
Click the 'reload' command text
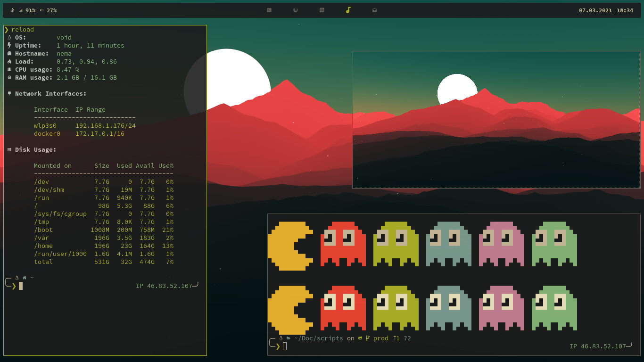pyautogui.click(x=23, y=29)
